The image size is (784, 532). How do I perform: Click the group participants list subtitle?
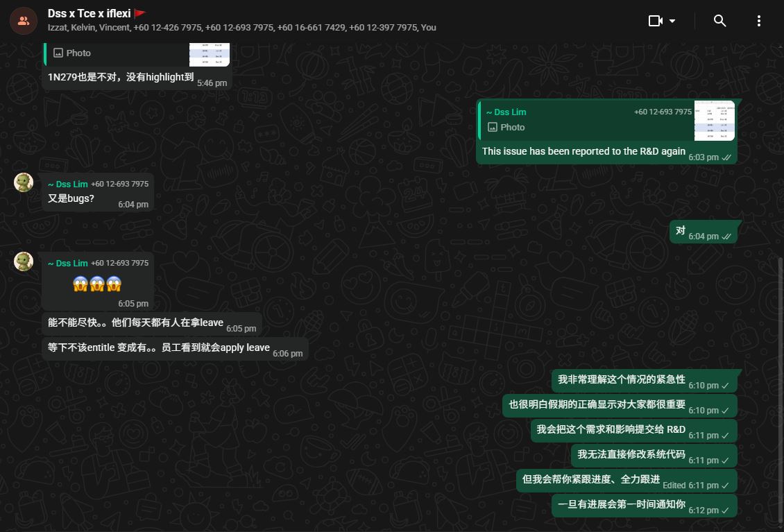pos(242,28)
